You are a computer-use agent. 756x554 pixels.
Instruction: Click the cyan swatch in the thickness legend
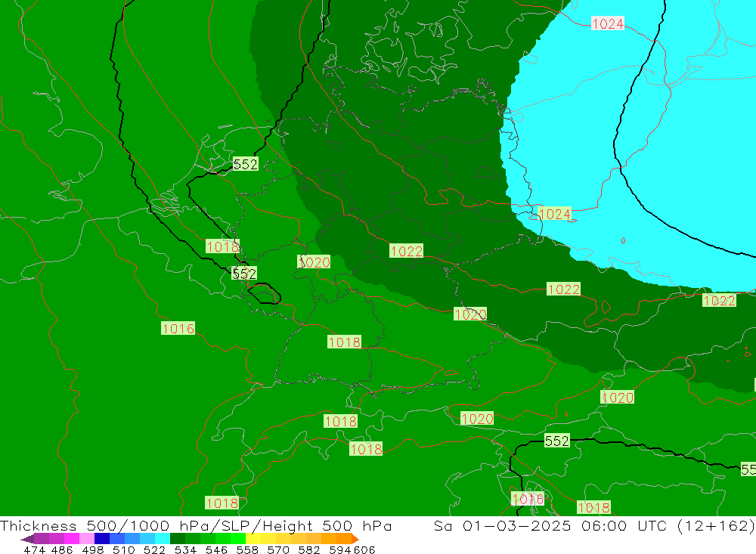tap(163, 539)
